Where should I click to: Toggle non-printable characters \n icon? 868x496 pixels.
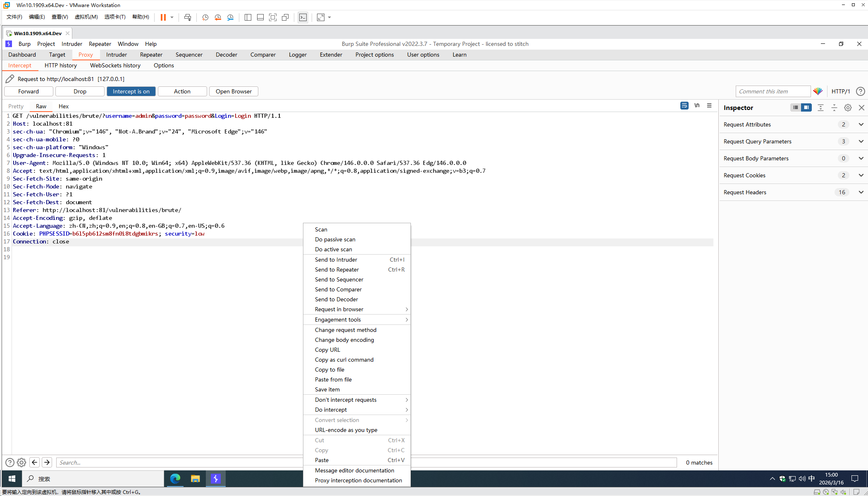[x=697, y=106]
